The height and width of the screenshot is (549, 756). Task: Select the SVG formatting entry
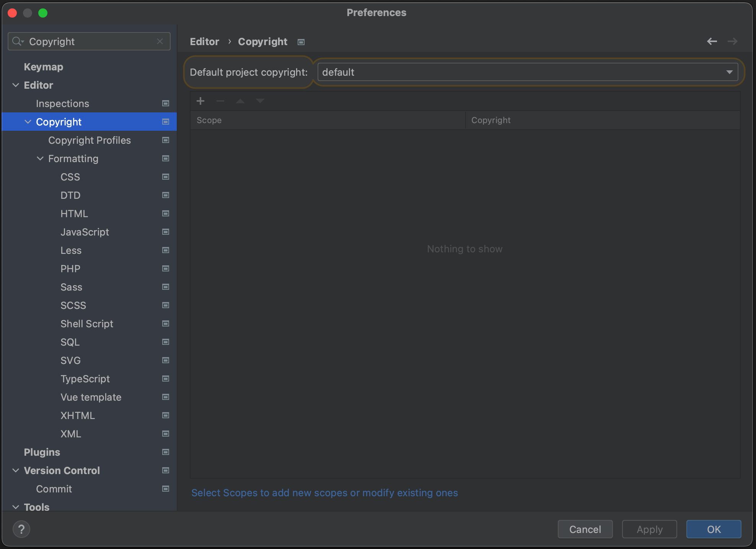(70, 361)
